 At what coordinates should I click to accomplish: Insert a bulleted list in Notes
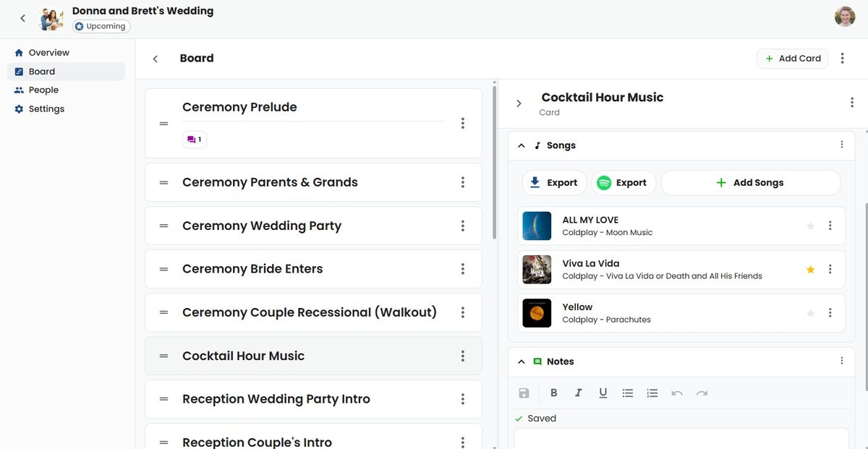pos(628,393)
